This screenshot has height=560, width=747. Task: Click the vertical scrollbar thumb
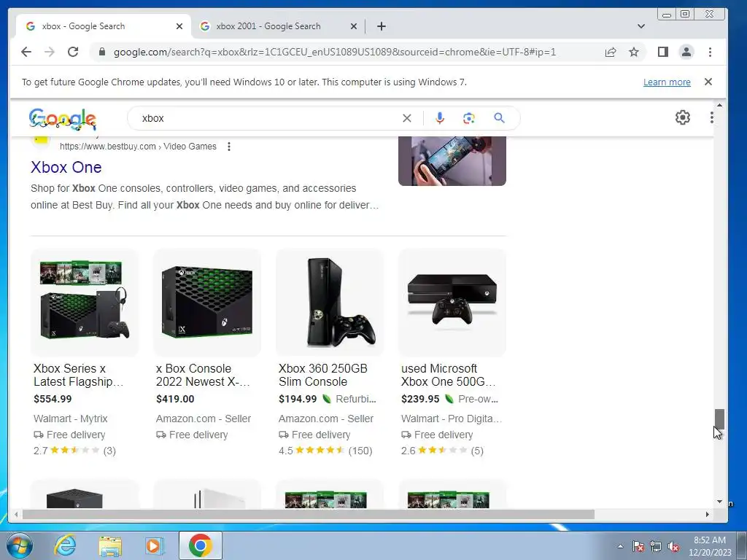(719, 419)
